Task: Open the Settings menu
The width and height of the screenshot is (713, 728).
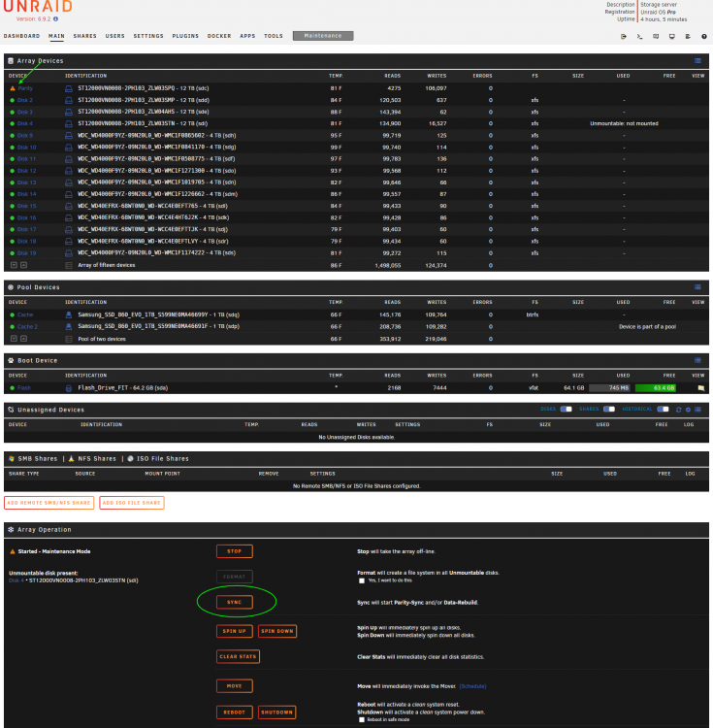Action: pyautogui.click(x=148, y=36)
